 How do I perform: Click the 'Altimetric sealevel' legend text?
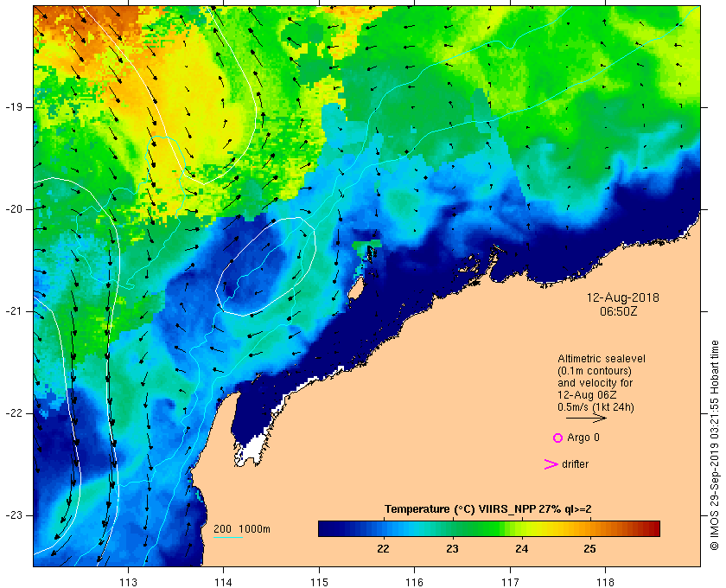(602, 359)
